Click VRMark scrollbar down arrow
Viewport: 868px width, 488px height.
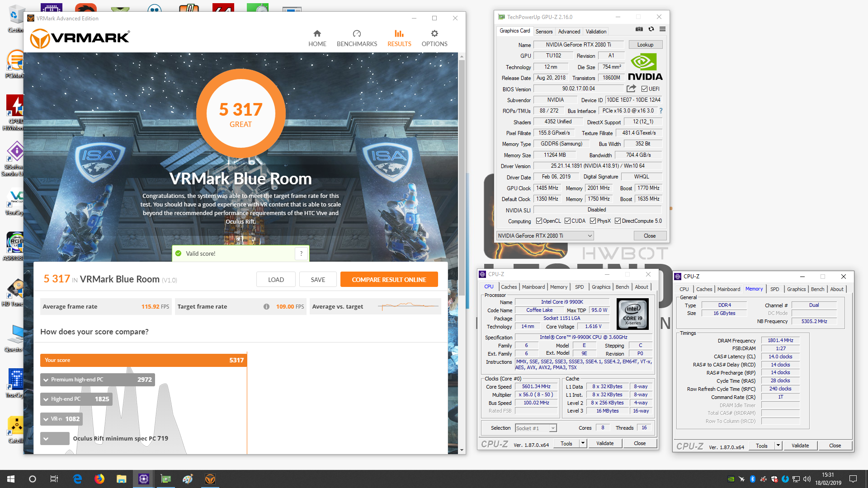462,450
